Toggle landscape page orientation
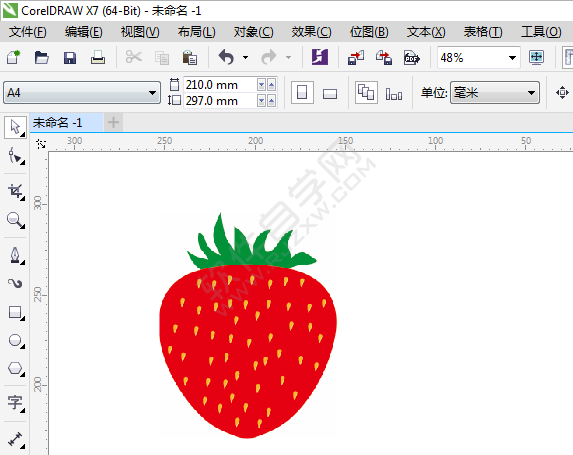Viewport: 573px width, 455px height. (x=330, y=94)
